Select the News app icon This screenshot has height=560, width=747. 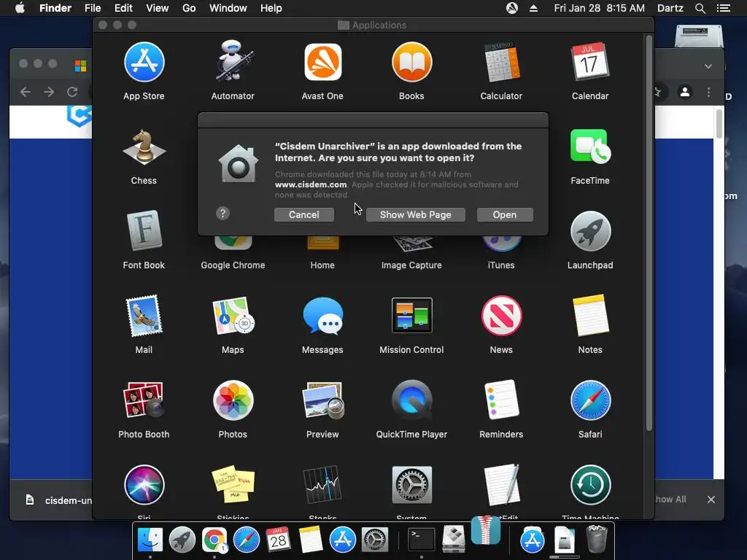click(501, 316)
